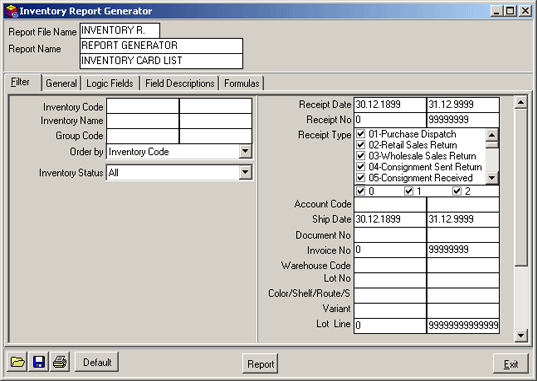Click Receipt Date end field 31.12.9999
Viewport: 537px width, 381px height.
pos(463,105)
